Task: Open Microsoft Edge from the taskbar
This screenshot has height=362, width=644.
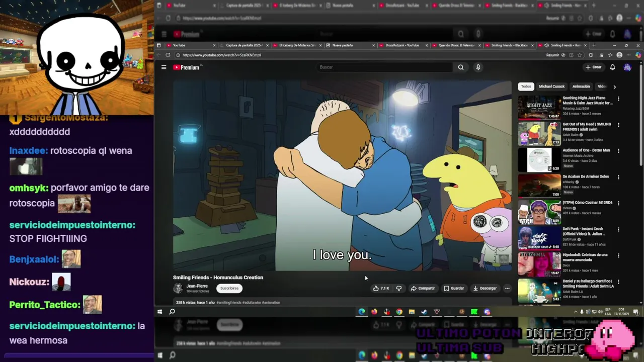Action: [362, 312]
